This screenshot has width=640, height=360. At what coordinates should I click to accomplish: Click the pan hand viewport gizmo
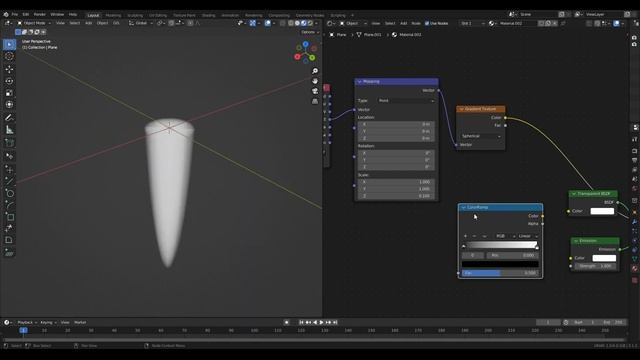(x=315, y=81)
